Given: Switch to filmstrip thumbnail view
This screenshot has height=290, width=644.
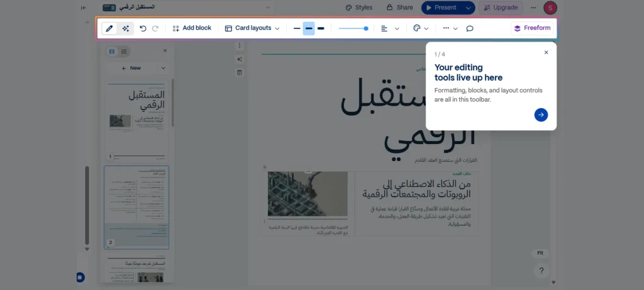Looking at the screenshot, I should (x=112, y=52).
